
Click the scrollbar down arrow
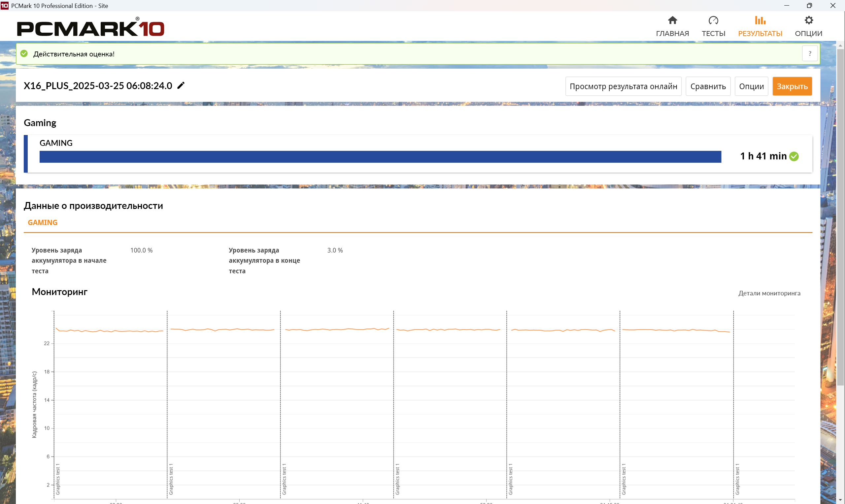click(840, 500)
